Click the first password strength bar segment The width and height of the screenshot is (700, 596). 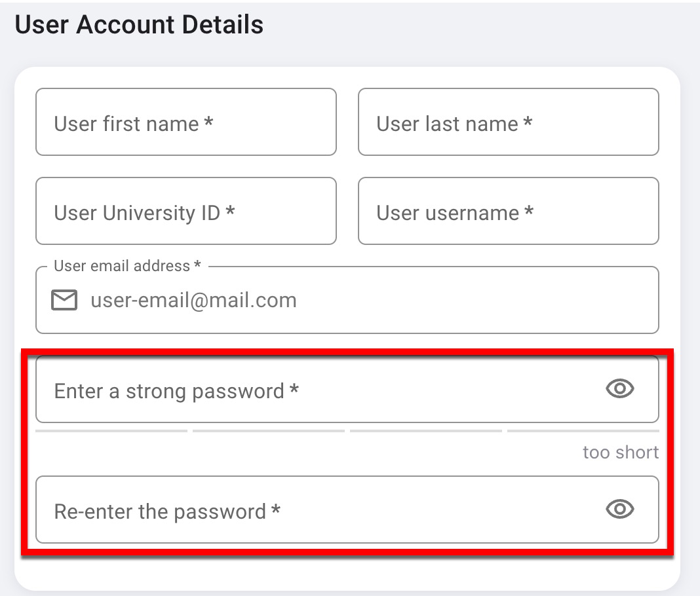111,431
